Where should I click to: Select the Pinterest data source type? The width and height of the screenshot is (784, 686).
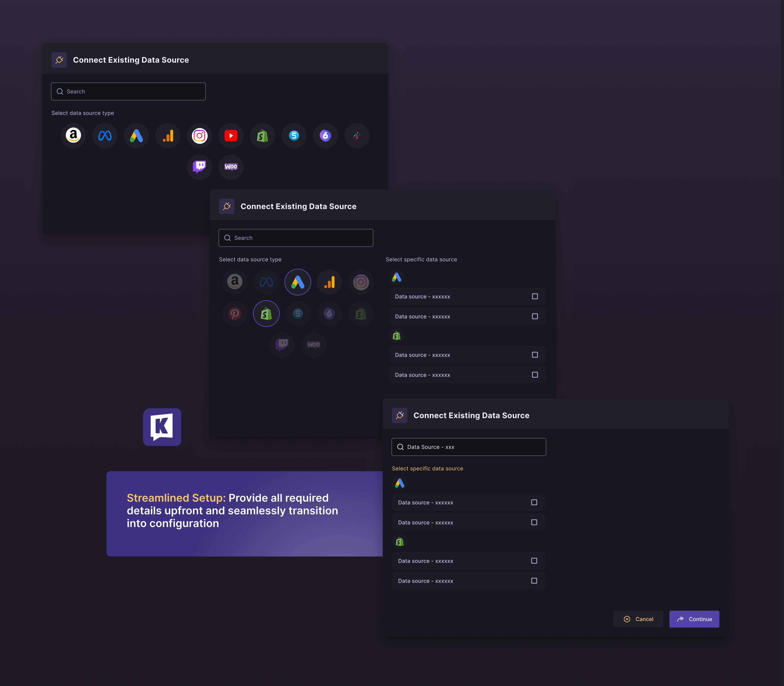click(x=235, y=314)
